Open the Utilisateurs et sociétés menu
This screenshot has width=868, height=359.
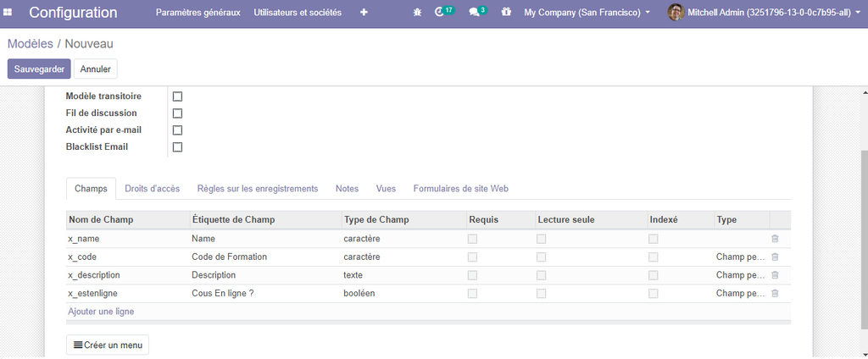(x=298, y=13)
